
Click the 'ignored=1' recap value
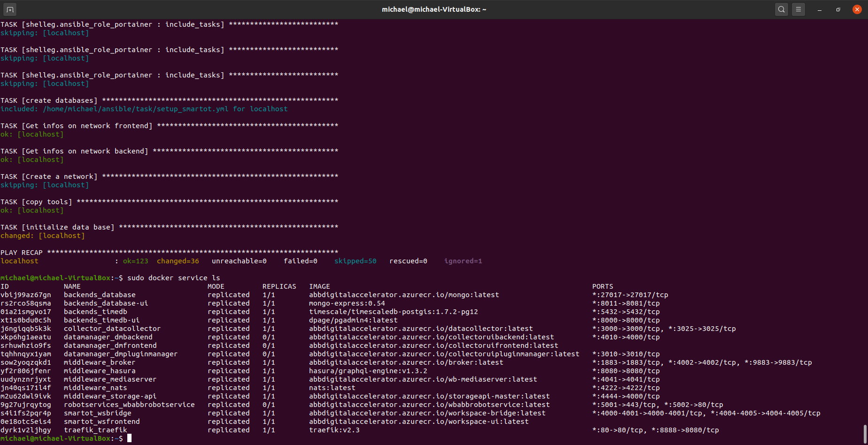coord(463,261)
